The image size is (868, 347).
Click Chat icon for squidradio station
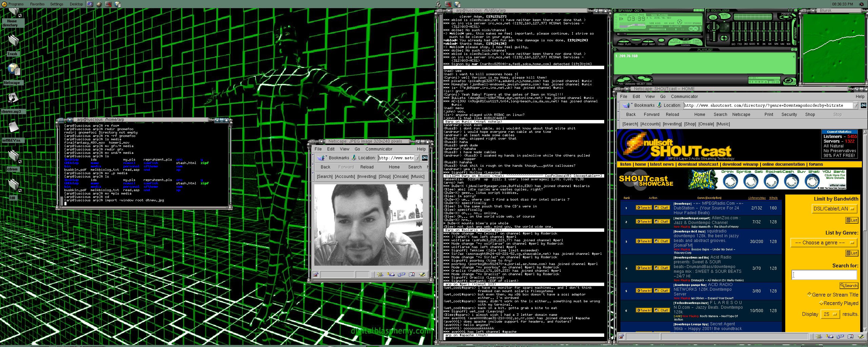coord(661,241)
